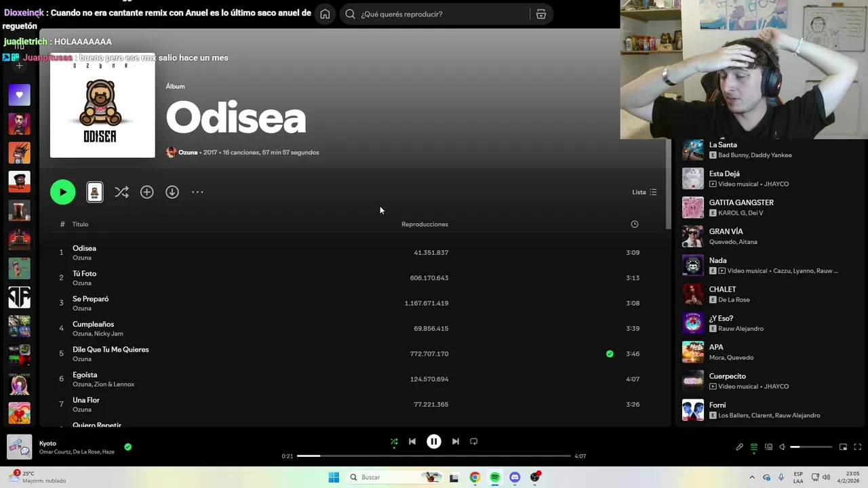Seek within the song progress bar
The width and height of the screenshot is (868, 488).
pyautogui.click(x=434, y=456)
